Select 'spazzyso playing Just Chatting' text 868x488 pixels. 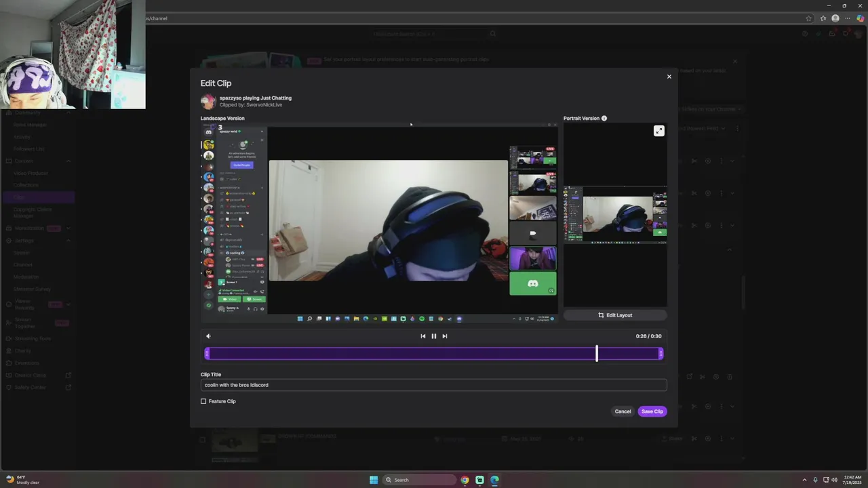pos(256,98)
